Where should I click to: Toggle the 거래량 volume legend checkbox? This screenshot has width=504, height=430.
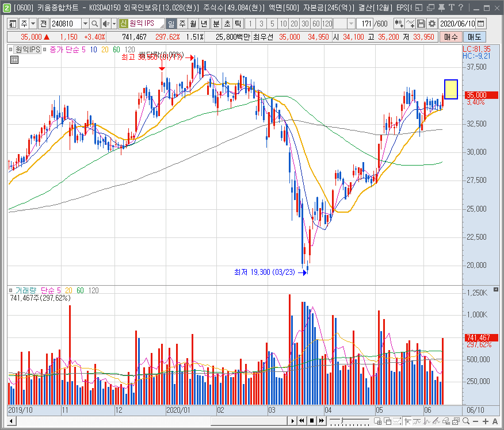(10, 290)
